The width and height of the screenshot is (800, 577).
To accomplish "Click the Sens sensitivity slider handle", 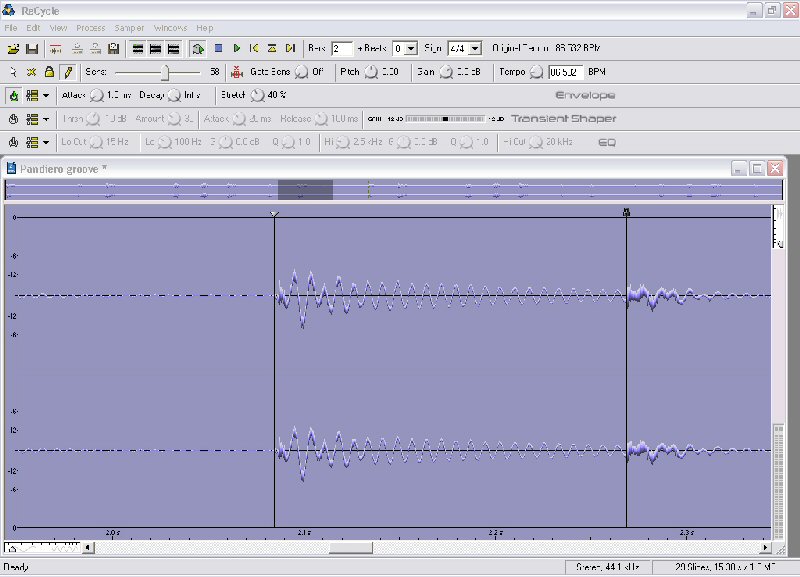I will click(166, 72).
